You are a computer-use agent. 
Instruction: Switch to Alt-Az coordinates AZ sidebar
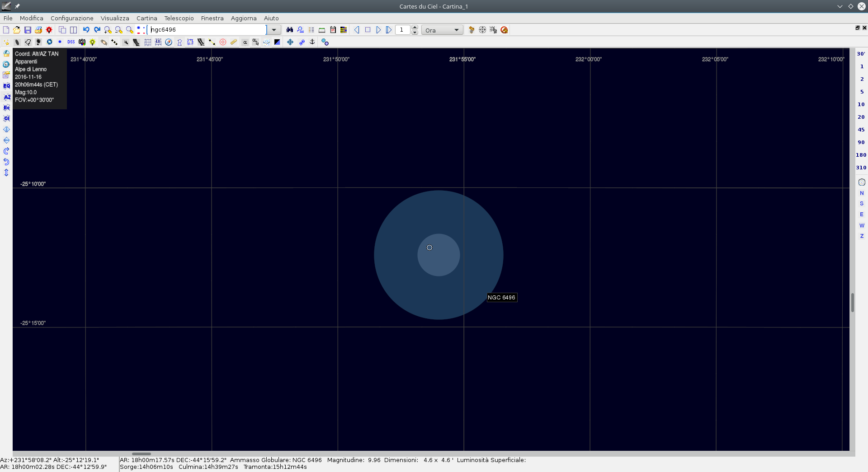tap(6, 97)
